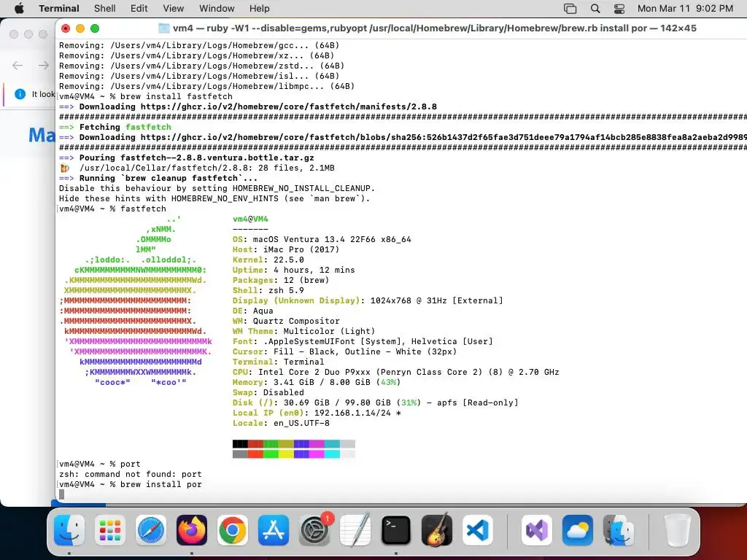Launch Firefox from the Dock
Viewport: 747px width, 560px height.
(x=192, y=530)
